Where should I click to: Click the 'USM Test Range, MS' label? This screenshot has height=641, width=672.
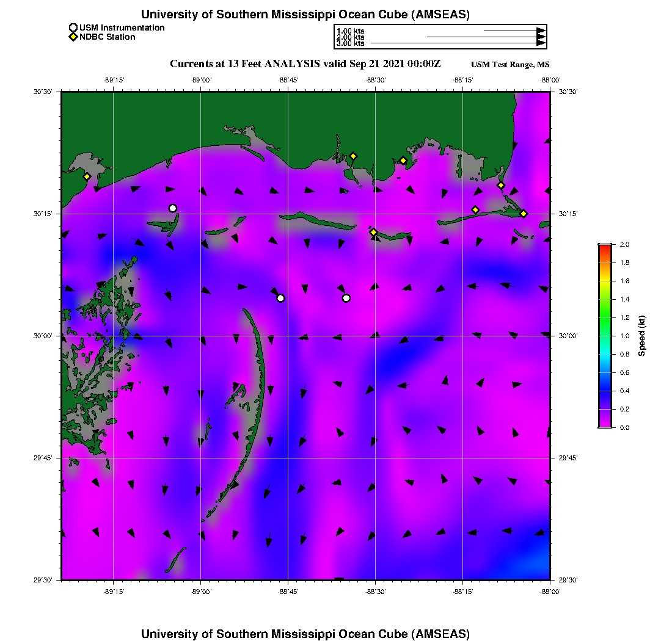tap(510, 65)
